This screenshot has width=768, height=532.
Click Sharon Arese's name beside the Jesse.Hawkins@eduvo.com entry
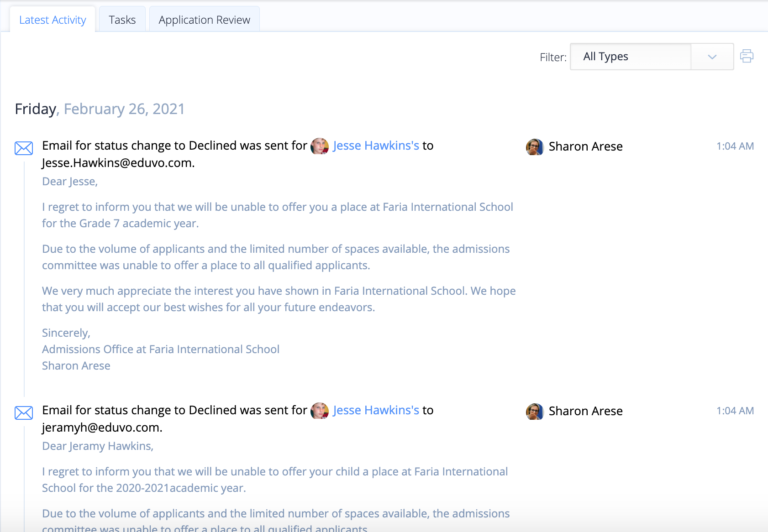pos(585,146)
